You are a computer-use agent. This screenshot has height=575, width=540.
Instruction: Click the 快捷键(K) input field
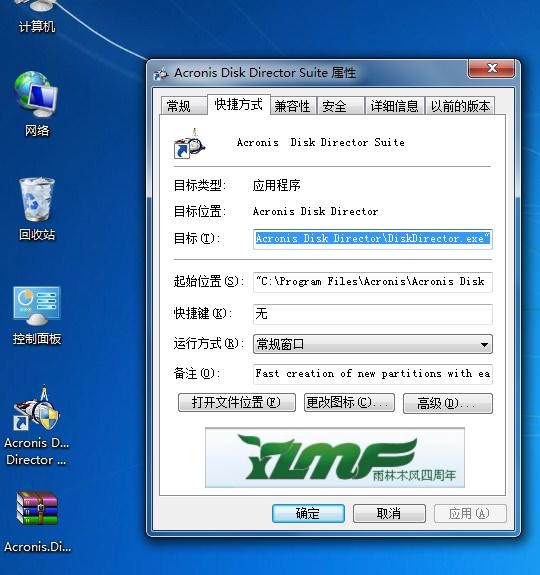372,314
